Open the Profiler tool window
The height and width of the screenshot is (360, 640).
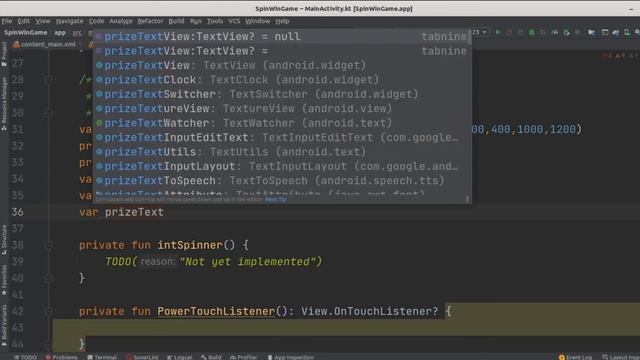pos(244,357)
